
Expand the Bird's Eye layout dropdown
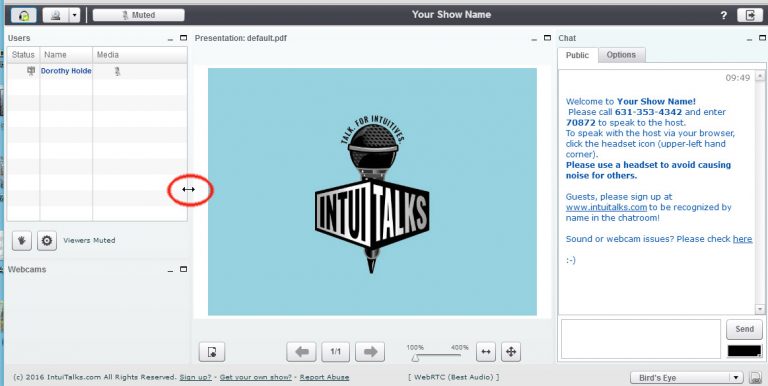pyautogui.click(x=686, y=378)
